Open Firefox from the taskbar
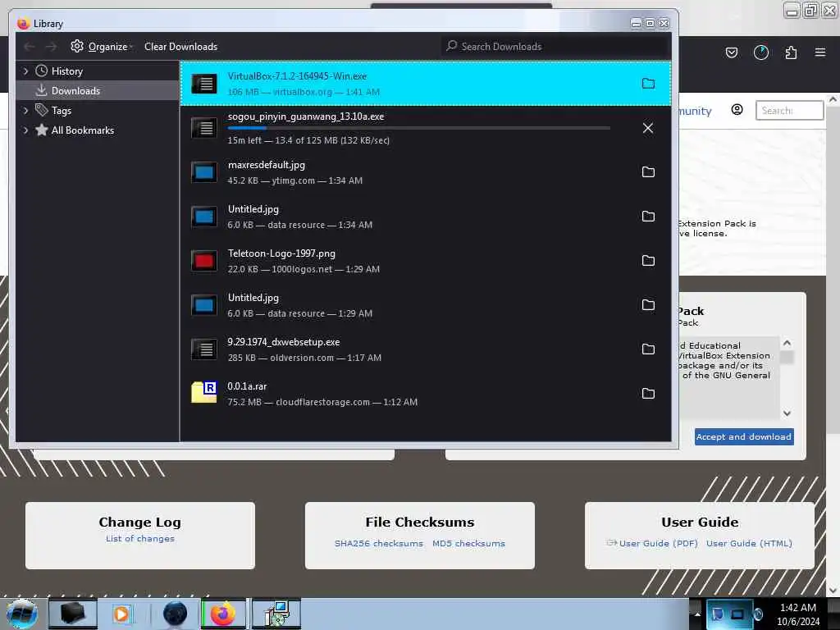This screenshot has height=630, width=840. tap(223, 614)
